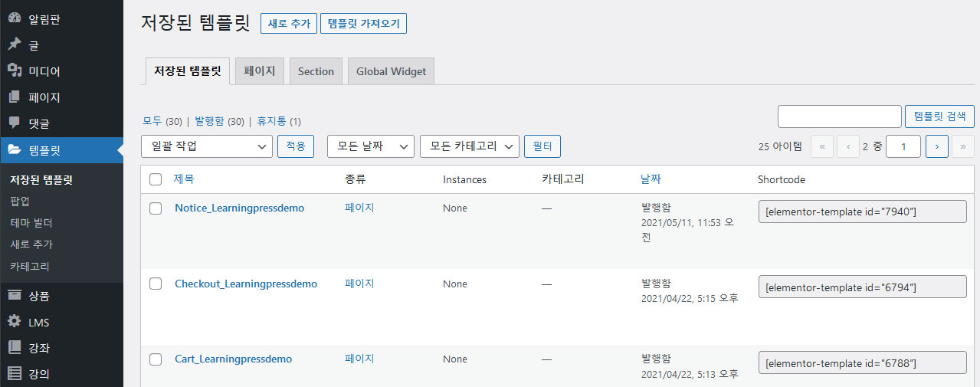The width and height of the screenshot is (980, 387).
Task: Toggle the select-all checkbox in table header
Action: pyautogui.click(x=156, y=179)
